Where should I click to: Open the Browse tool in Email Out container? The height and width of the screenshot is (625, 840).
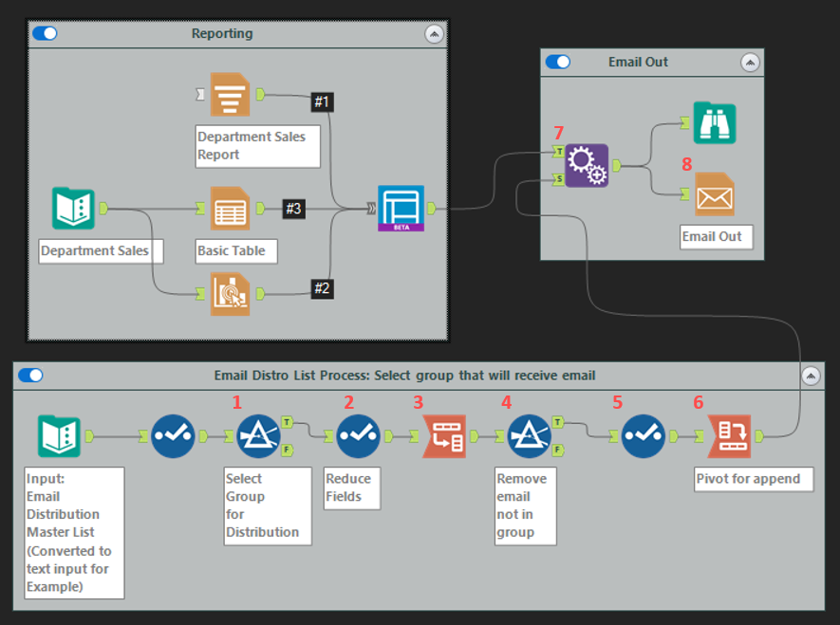tap(715, 122)
